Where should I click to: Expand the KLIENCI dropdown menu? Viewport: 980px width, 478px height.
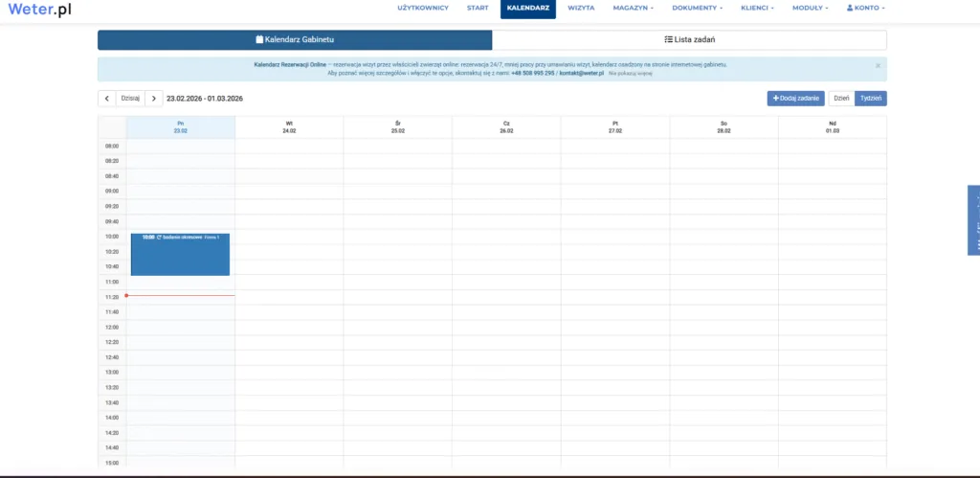(x=757, y=8)
